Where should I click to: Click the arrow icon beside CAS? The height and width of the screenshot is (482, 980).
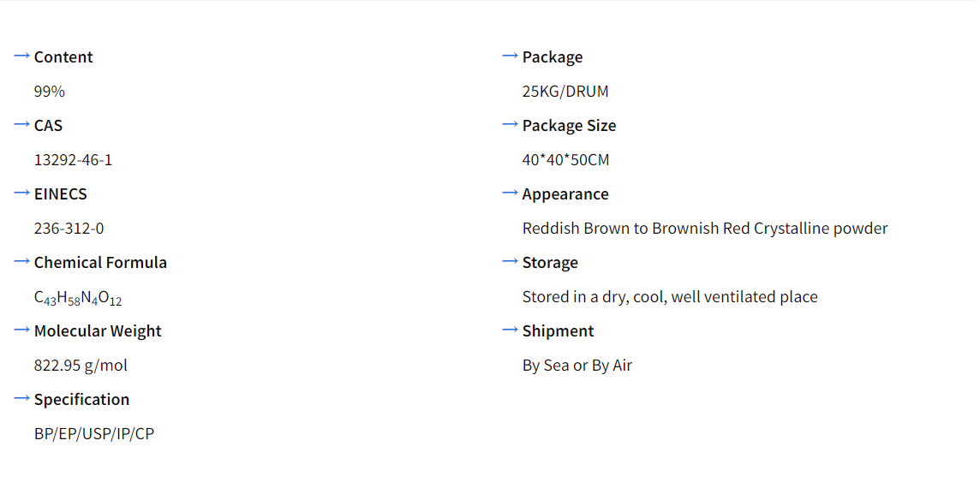point(21,124)
